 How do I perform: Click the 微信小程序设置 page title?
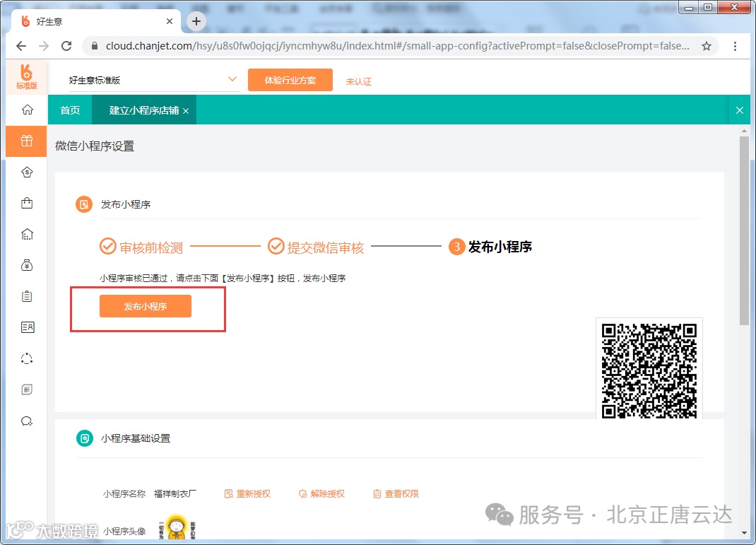(95, 146)
